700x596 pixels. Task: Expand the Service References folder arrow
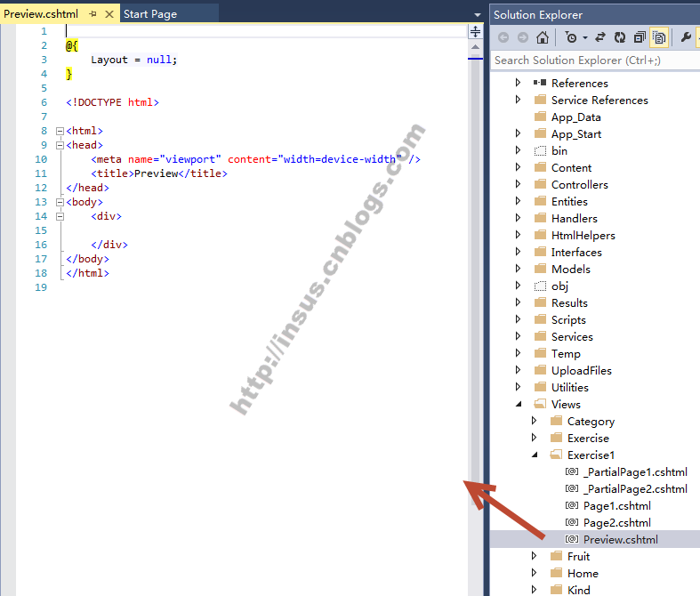(x=518, y=100)
